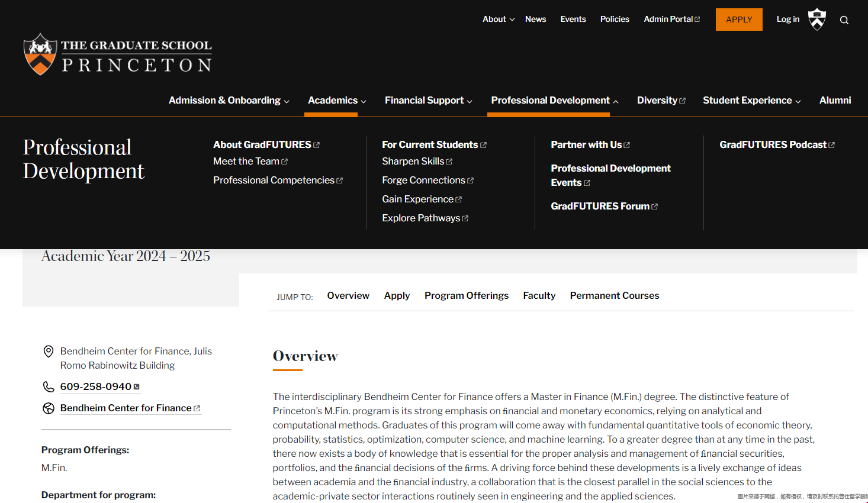Click the Overview section heading
Viewport: 868px width, 503px height.
pos(306,356)
